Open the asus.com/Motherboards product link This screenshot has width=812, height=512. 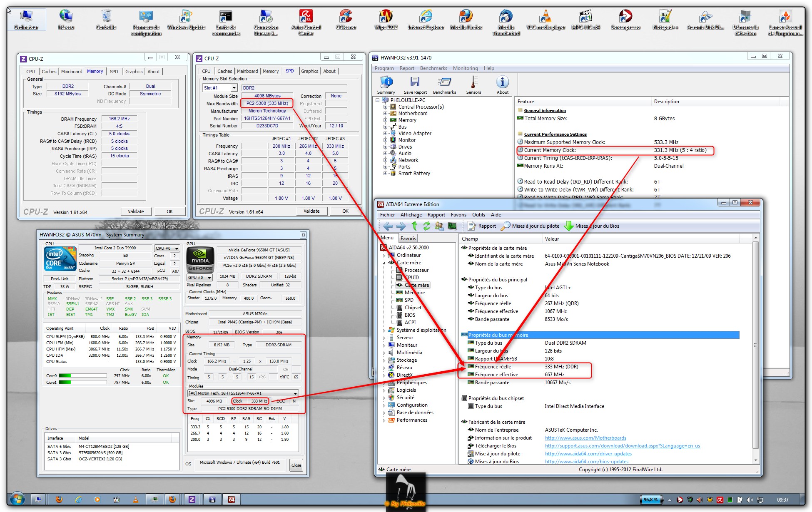tap(585, 438)
